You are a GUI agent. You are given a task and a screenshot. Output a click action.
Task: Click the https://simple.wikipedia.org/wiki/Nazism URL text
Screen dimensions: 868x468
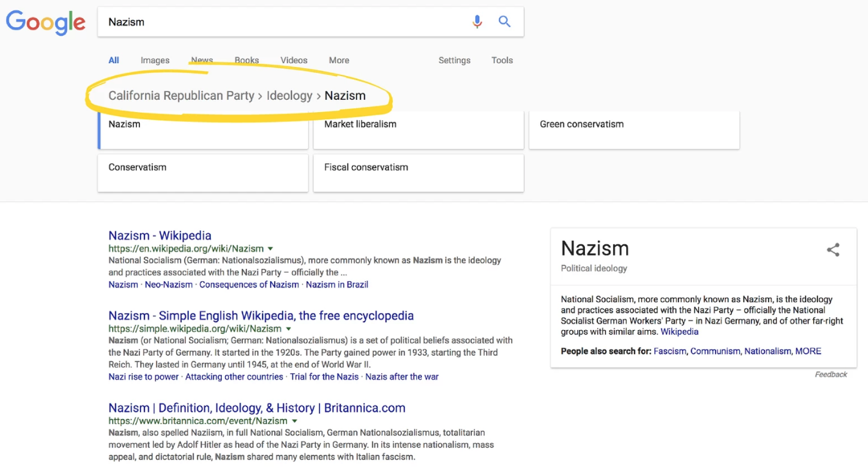click(195, 329)
